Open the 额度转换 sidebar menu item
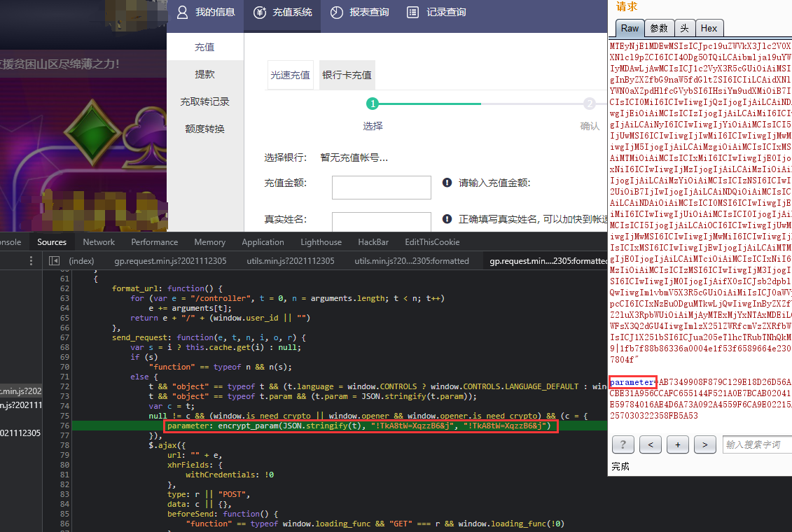792x532 pixels. [204, 129]
